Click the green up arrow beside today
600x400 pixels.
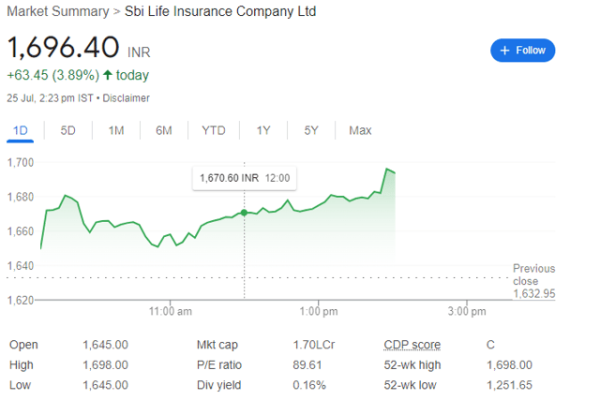pyautogui.click(x=108, y=75)
